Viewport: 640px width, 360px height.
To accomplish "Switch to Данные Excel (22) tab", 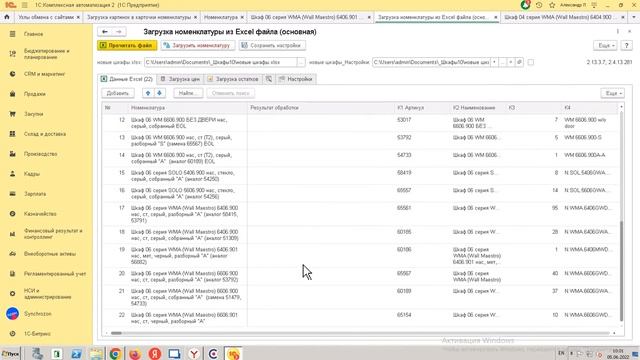I will click(127, 79).
